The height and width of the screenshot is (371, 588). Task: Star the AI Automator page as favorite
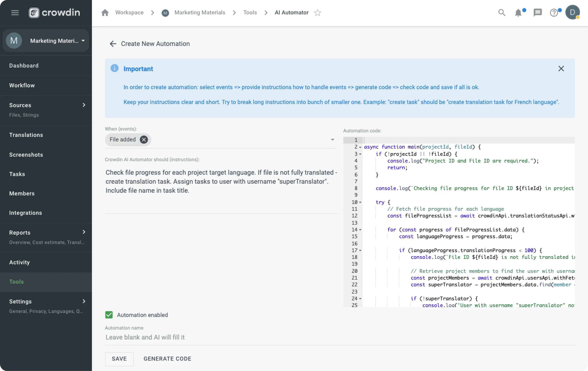[x=317, y=13]
